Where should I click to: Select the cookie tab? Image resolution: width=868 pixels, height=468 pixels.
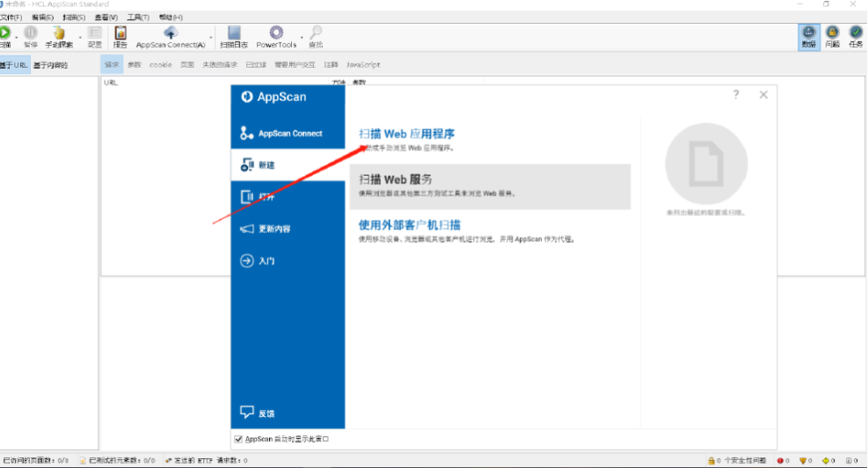(161, 65)
